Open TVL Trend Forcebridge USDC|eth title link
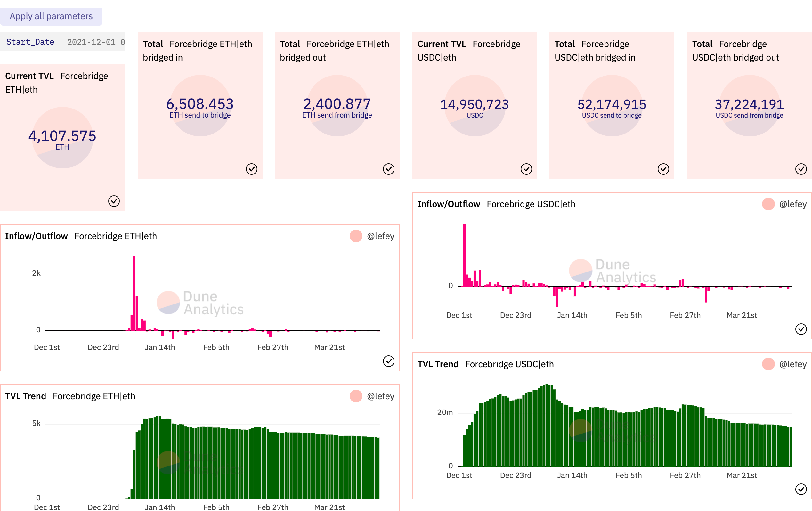The height and width of the screenshot is (511, 812). click(486, 364)
